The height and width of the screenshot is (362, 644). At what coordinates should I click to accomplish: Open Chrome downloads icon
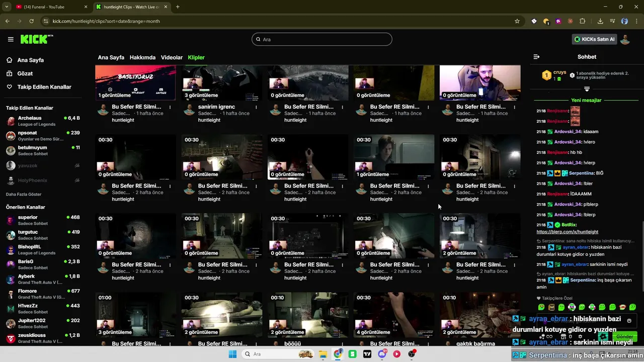tap(600, 21)
